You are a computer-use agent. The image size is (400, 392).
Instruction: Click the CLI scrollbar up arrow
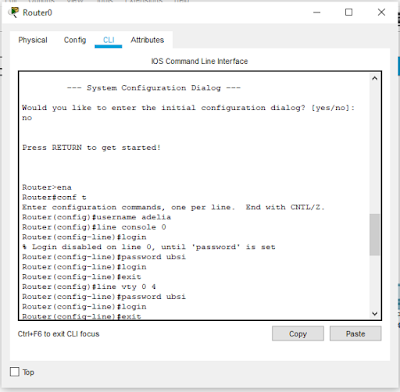coord(374,78)
